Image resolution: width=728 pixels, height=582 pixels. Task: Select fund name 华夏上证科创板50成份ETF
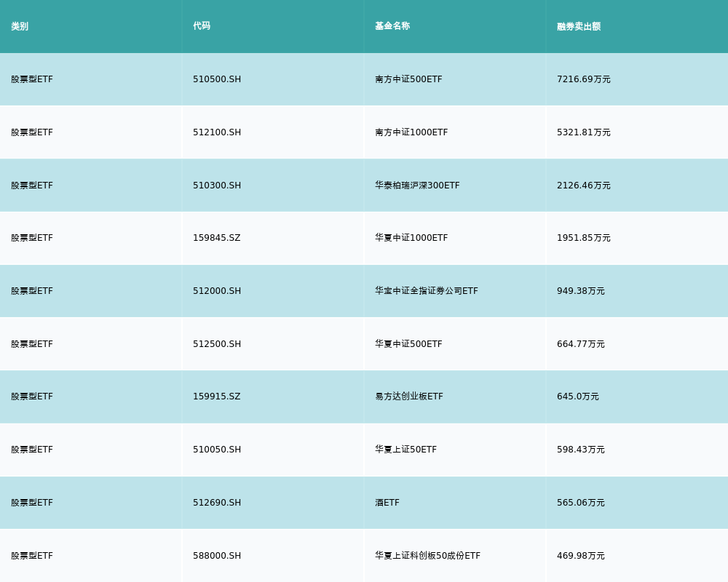click(427, 556)
